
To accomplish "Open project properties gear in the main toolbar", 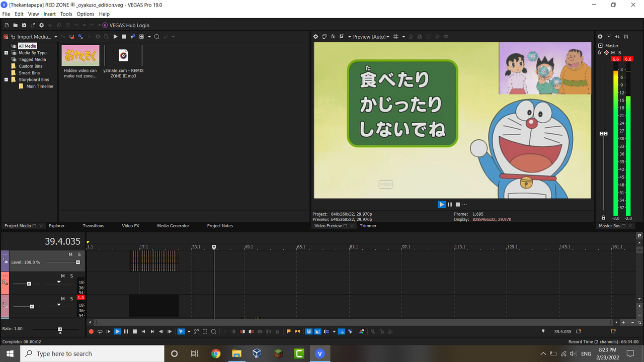I will (x=42, y=25).
